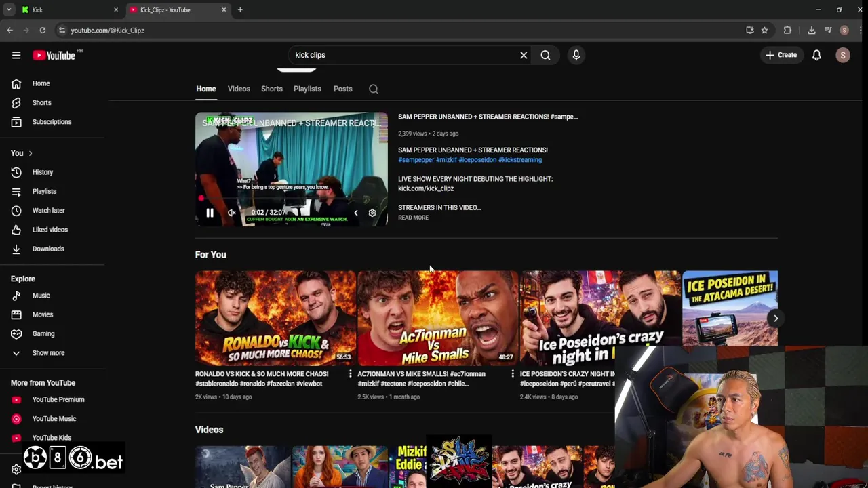Image resolution: width=868 pixels, height=488 pixels.
Task: Open the site information icon
Action: coord(62,30)
